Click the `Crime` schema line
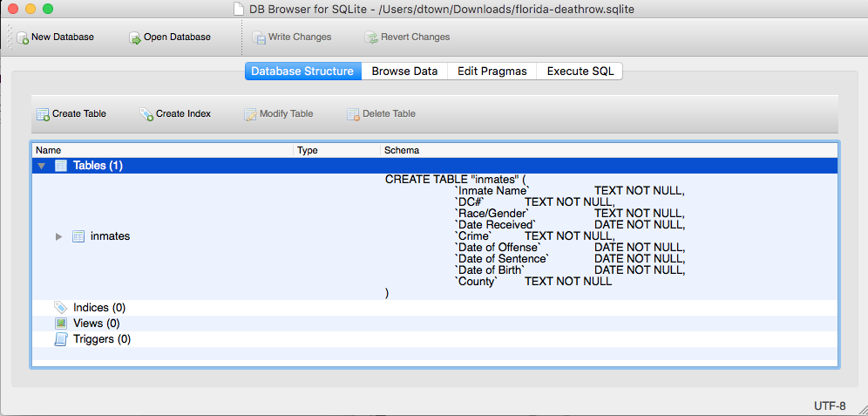 (535, 236)
